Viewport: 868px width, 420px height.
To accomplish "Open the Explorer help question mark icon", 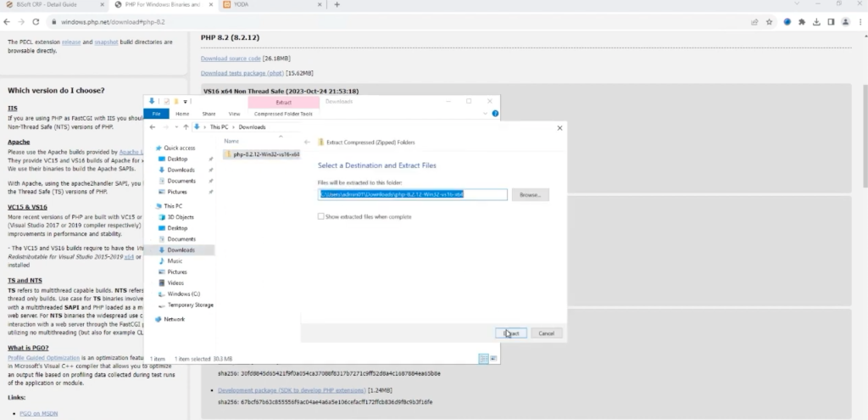I will (495, 114).
